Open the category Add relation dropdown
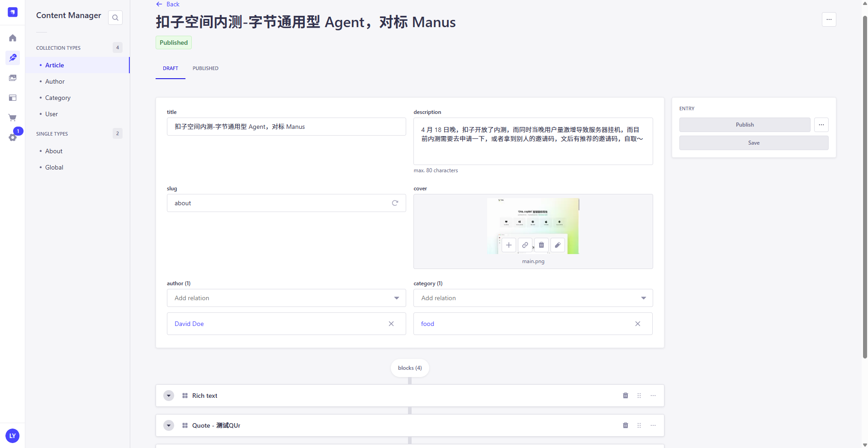Screen dimensions: 868x448 (x=533, y=298)
